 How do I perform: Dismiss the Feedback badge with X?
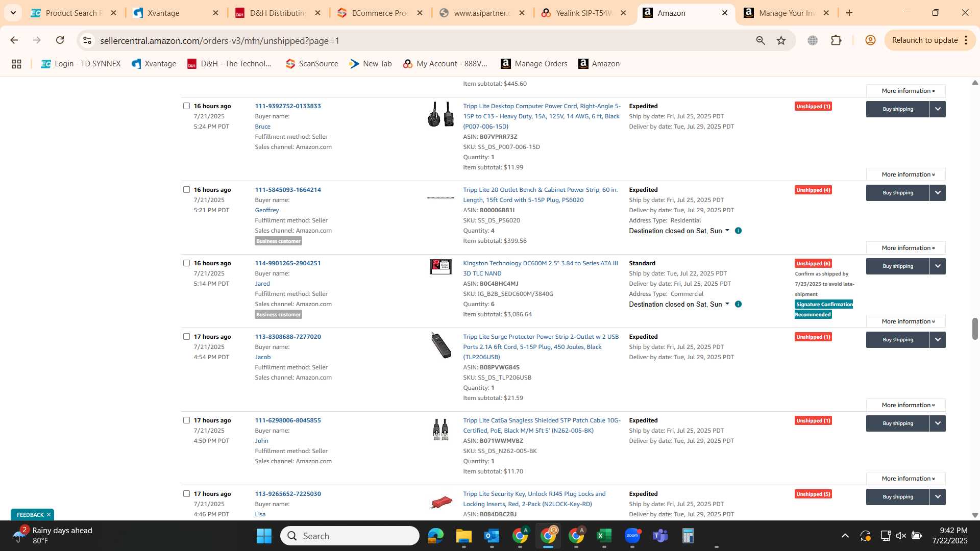[49, 515]
